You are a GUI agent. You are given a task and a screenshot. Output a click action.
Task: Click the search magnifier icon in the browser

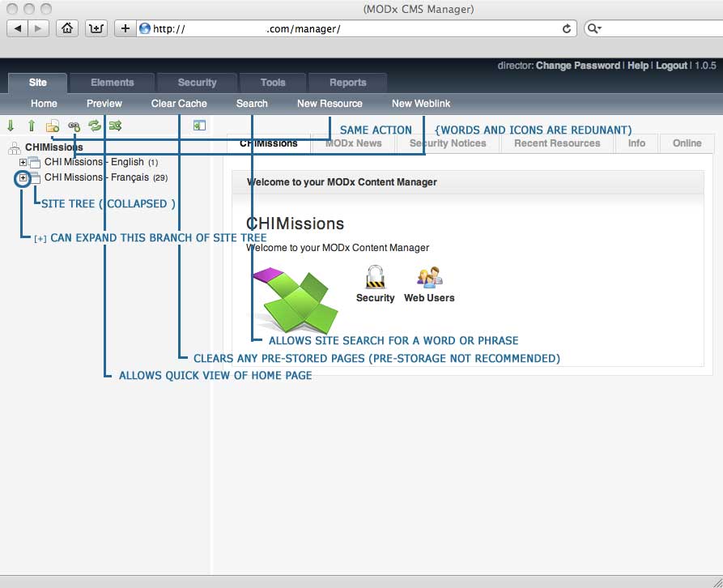tap(594, 28)
